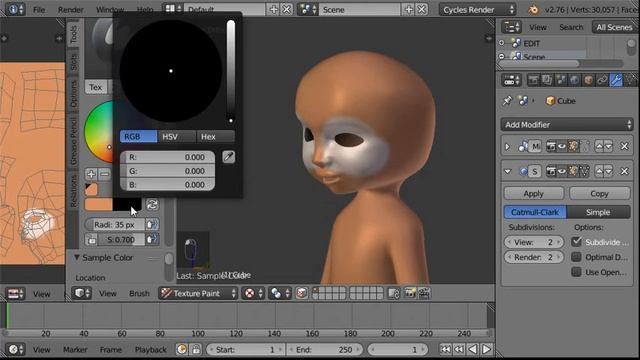Open the Scene properties tab icon
The height and width of the screenshot is (360, 640).
click(x=561, y=80)
